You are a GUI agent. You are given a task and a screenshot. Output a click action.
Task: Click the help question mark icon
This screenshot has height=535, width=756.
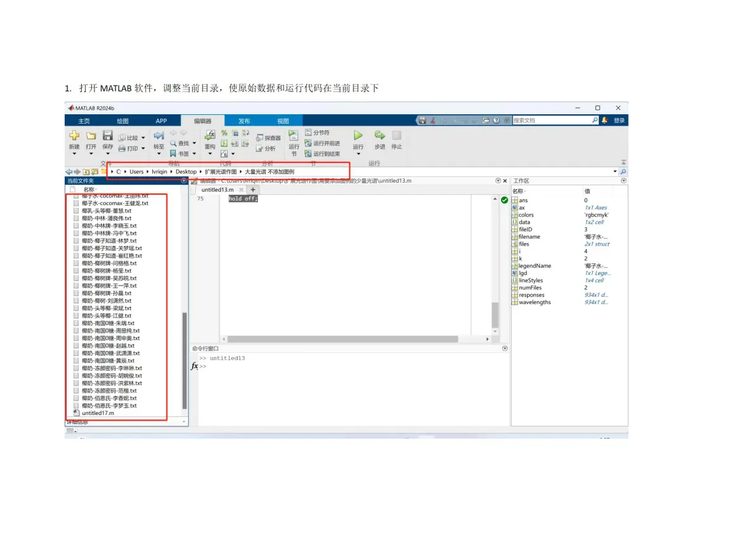coord(496,120)
